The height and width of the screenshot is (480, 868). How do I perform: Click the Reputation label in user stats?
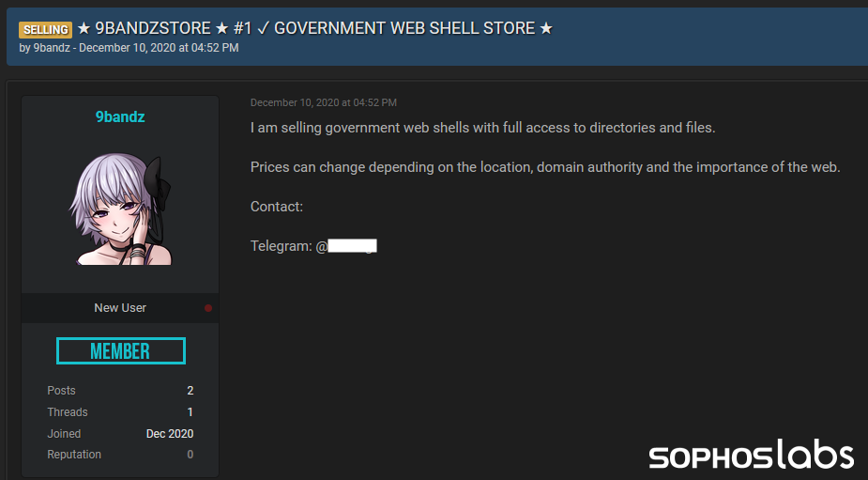pyautogui.click(x=74, y=455)
